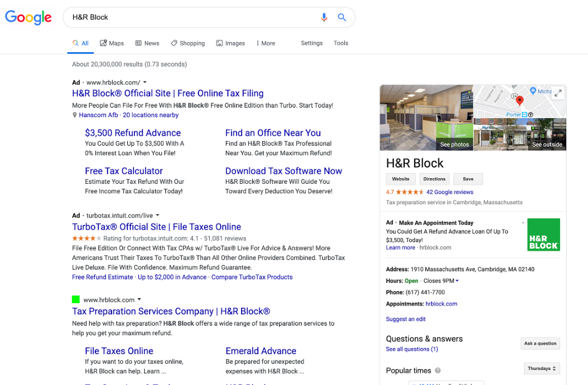588x385 pixels.
Task: Submit search with the magnifier icon
Action: 341,17
